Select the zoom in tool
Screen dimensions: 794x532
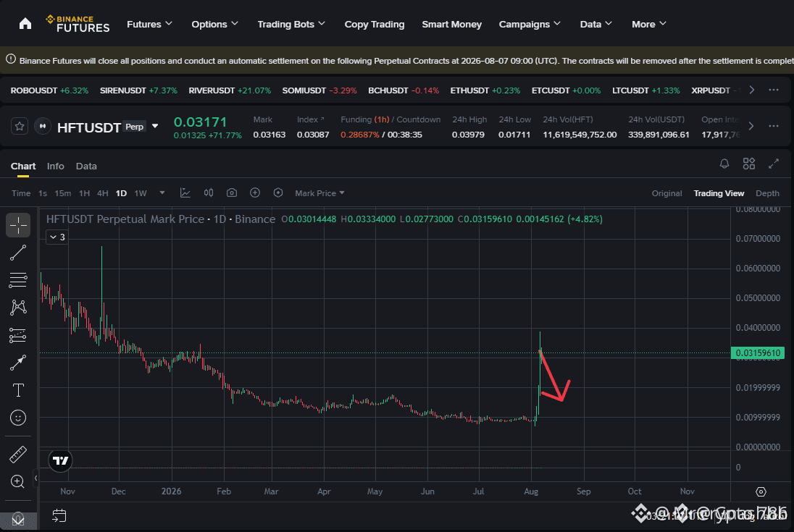(17, 481)
